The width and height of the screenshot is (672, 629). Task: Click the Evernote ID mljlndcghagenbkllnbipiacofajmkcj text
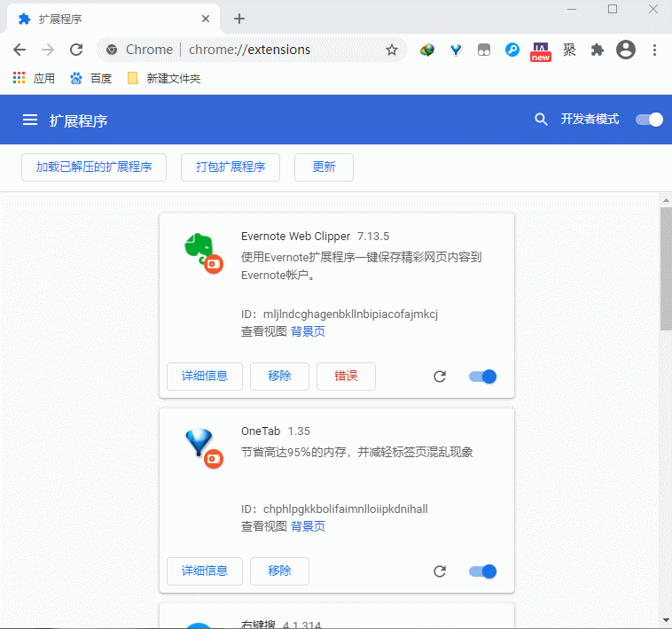click(x=350, y=314)
